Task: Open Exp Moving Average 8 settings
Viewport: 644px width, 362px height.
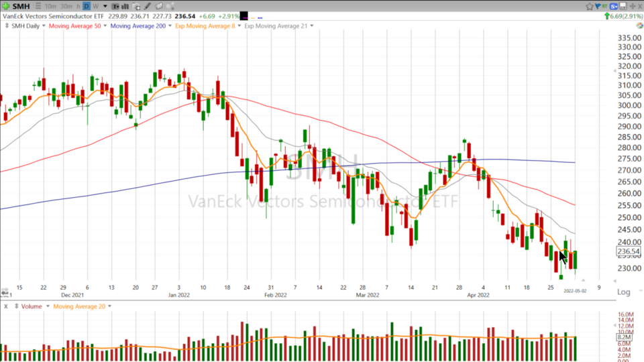Action: click(x=239, y=26)
